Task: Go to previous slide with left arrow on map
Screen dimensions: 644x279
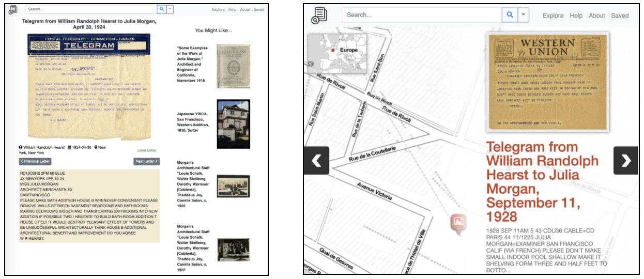Action: pos(316,161)
